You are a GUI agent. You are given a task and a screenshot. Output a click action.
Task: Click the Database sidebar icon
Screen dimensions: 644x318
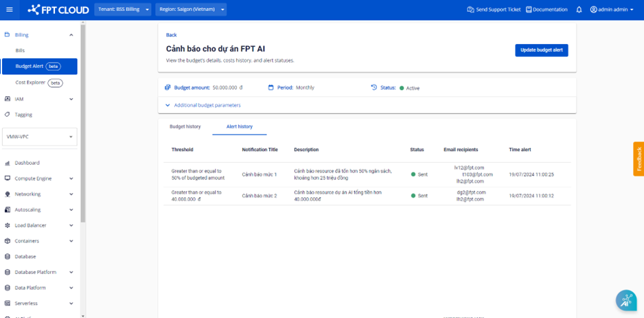[x=8, y=257]
